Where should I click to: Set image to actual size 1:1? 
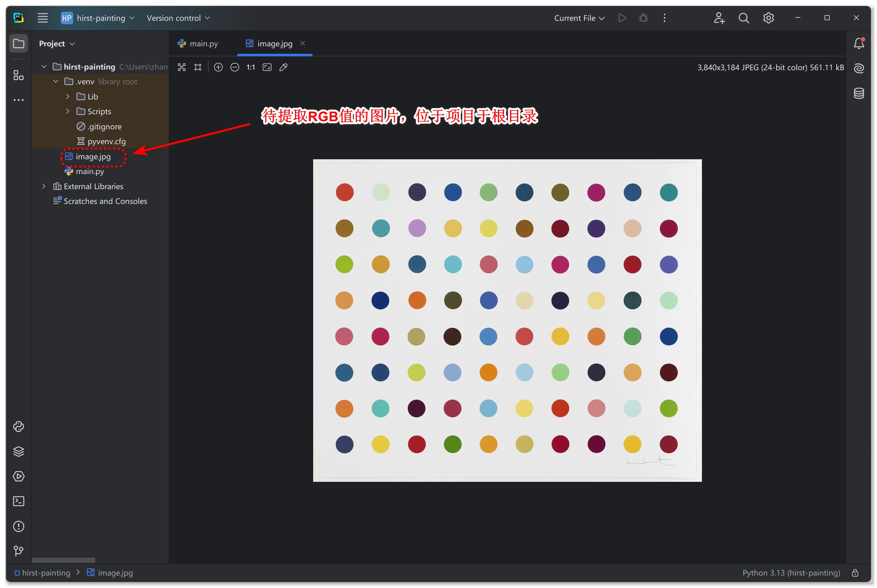[250, 67]
